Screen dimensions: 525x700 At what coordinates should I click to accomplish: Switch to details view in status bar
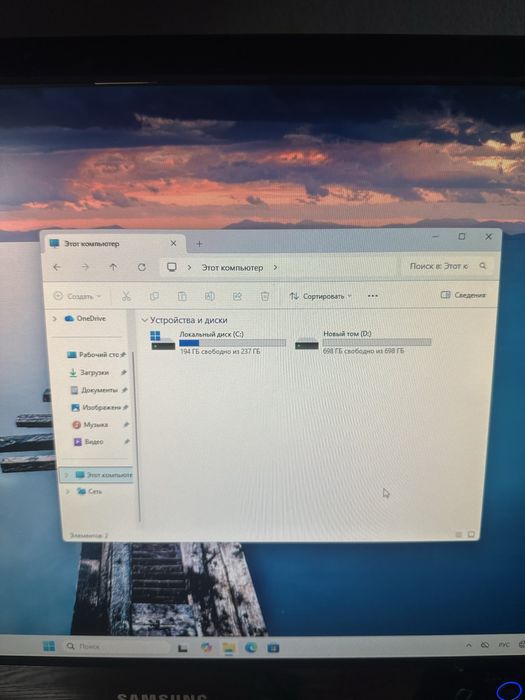458,534
